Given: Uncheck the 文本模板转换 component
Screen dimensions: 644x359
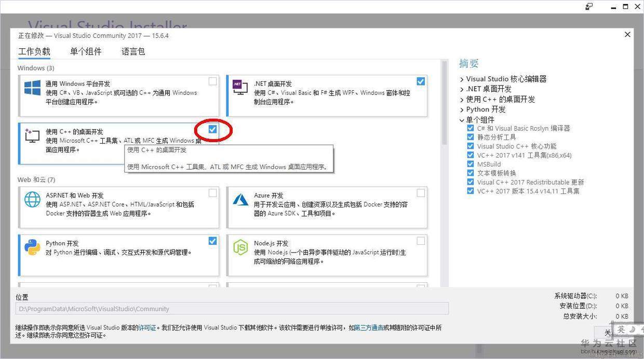Looking at the screenshot, I should [x=471, y=173].
